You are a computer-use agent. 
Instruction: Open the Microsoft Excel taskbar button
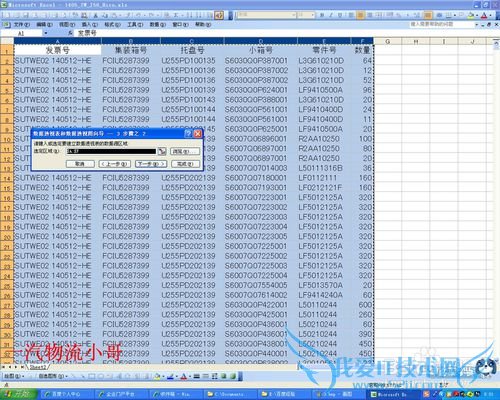[x=394, y=394]
